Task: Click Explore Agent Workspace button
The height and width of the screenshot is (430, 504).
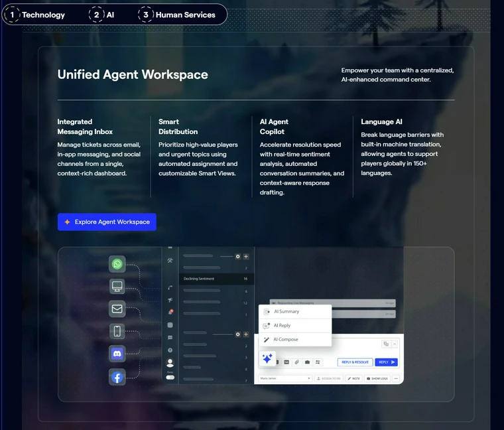Action: [x=107, y=222]
